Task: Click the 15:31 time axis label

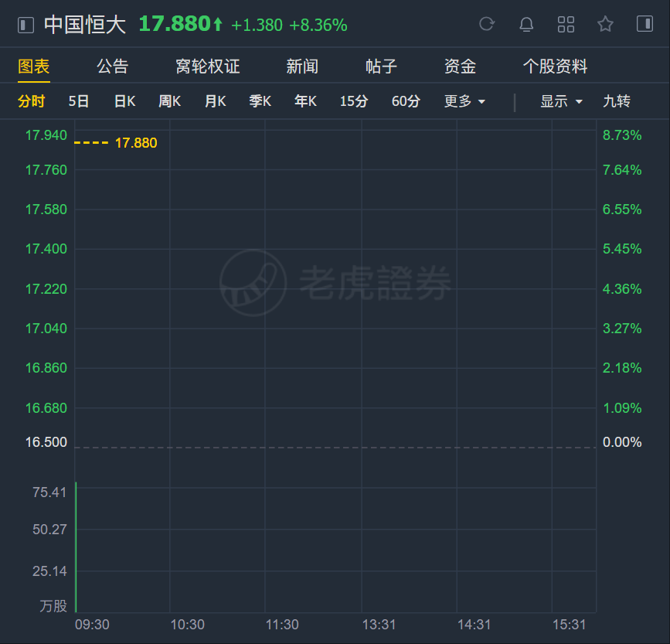Action: click(x=570, y=625)
